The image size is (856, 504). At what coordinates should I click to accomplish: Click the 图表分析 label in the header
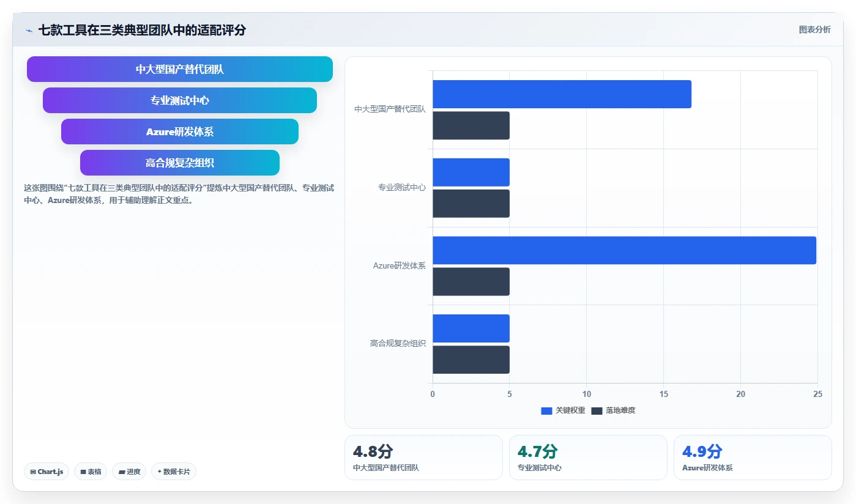[814, 29]
